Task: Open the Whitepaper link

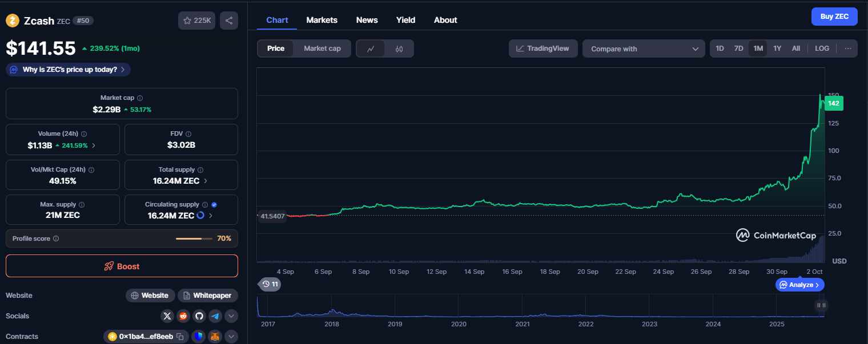Action: (x=208, y=296)
